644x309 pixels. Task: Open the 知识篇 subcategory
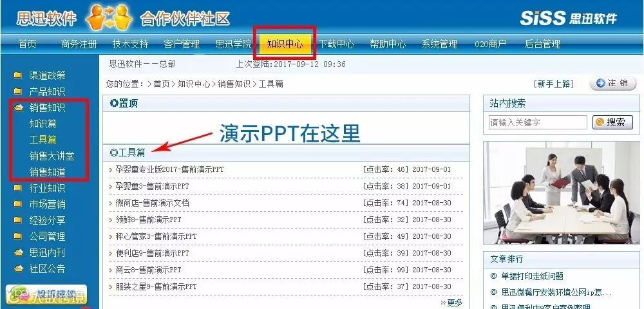click(43, 124)
